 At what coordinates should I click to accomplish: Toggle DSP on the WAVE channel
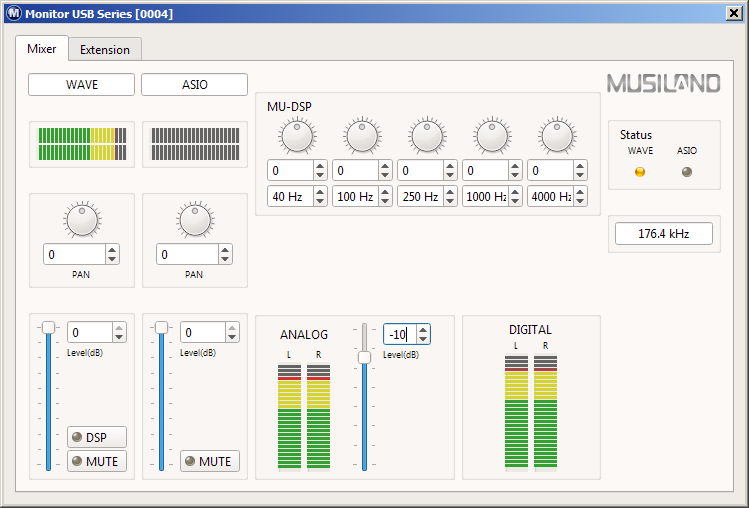click(x=97, y=437)
